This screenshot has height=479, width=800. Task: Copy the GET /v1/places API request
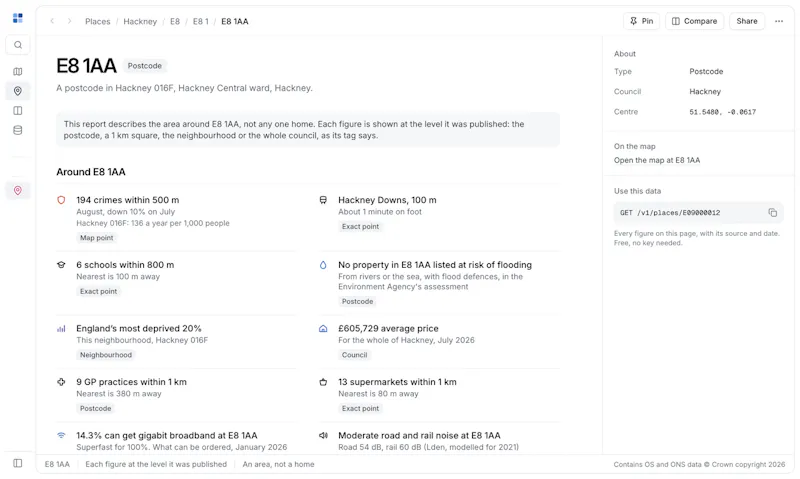tap(772, 213)
